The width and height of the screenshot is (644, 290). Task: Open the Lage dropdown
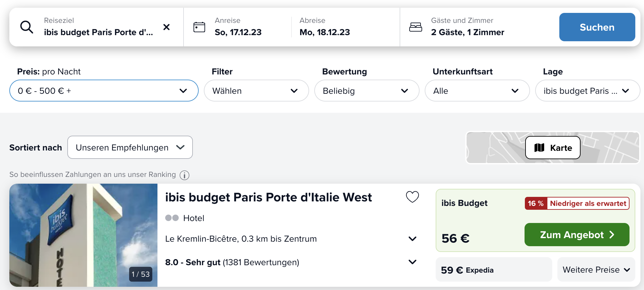pyautogui.click(x=587, y=91)
